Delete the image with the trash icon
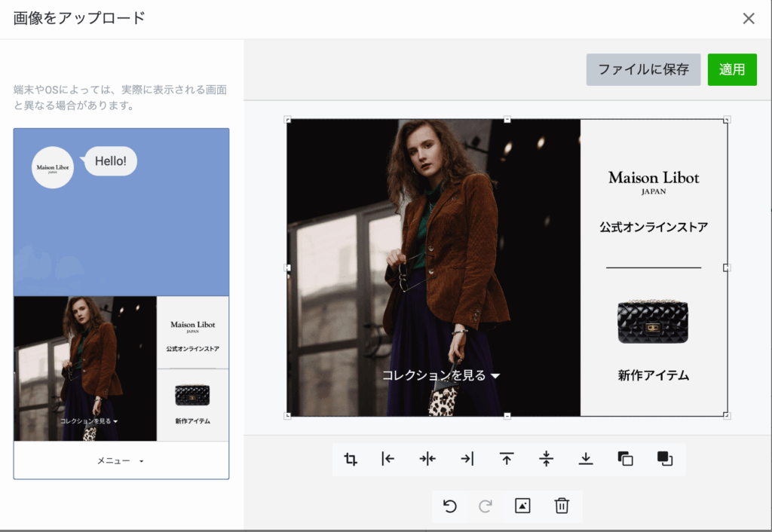 click(x=562, y=506)
